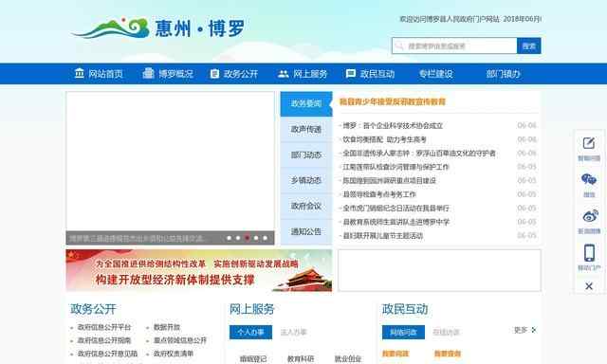Screen dimensions: 607x364
Task: Click the orange 我要查询 link
Action: point(448,354)
